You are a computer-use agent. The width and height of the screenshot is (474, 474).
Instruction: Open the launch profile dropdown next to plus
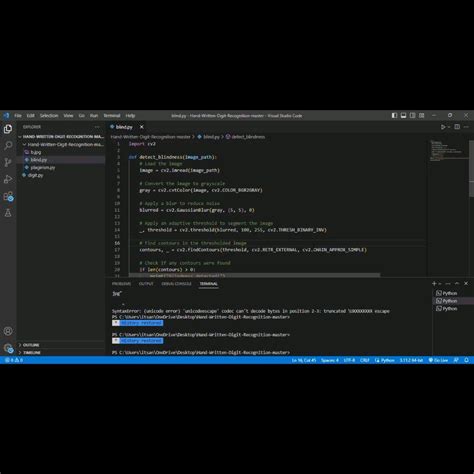440,283
